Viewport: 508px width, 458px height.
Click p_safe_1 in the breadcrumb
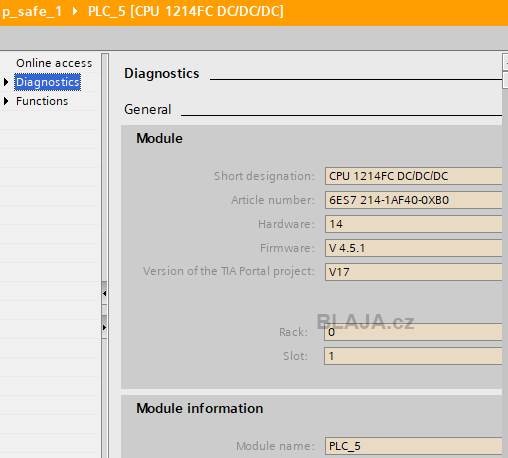point(32,11)
